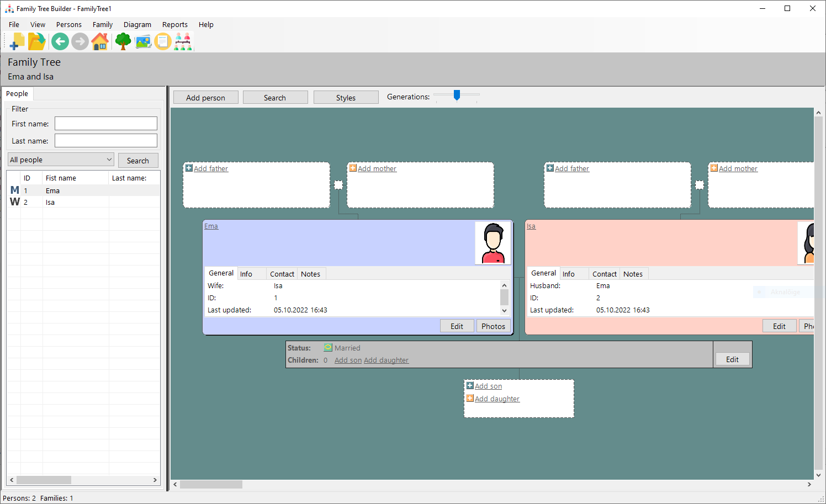This screenshot has width=826, height=504.
Task: Switch to Notes tab in Isa's card
Action: (633, 274)
